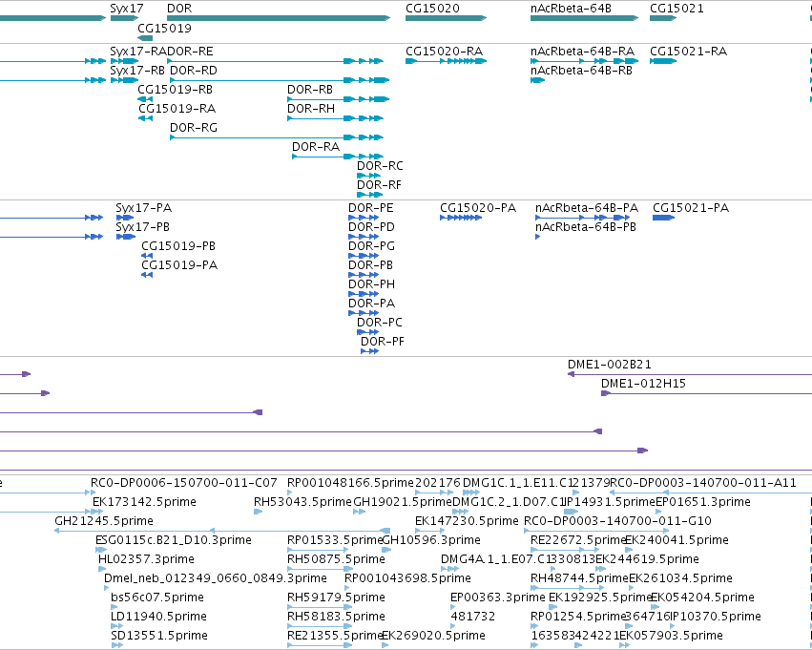
Task: Select the Syx17 gene bar
Action: click(124, 18)
